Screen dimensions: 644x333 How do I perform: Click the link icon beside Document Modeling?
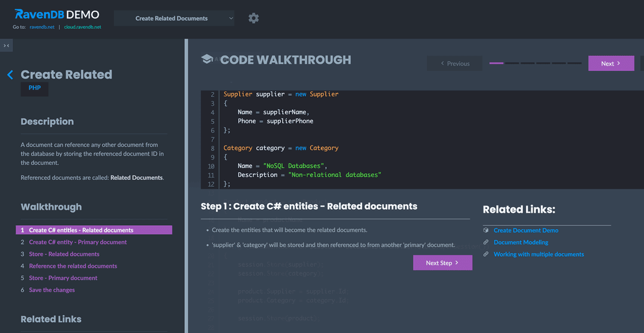[x=486, y=242]
